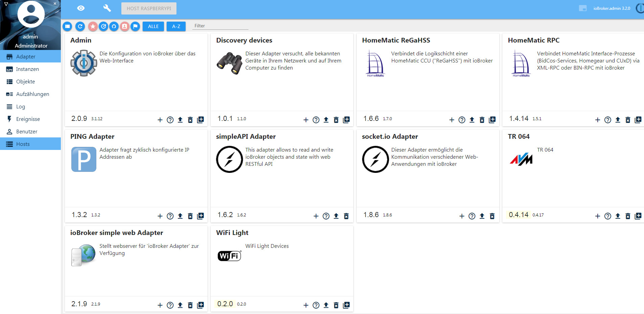Install a specific version of the Admin adapter

click(200, 120)
